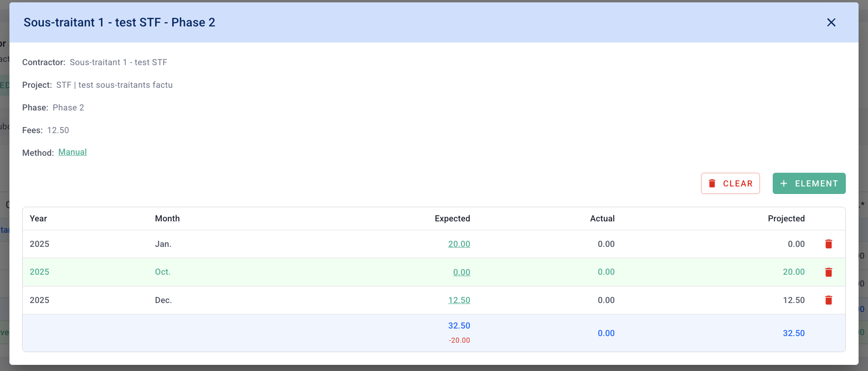Edit the expected value 0.00 for October

(461, 272)
